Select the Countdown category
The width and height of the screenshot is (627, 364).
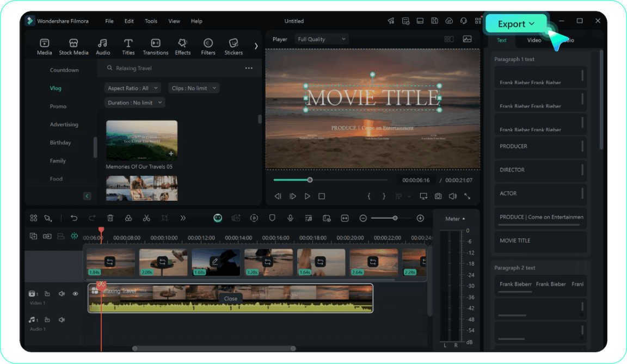64,70
